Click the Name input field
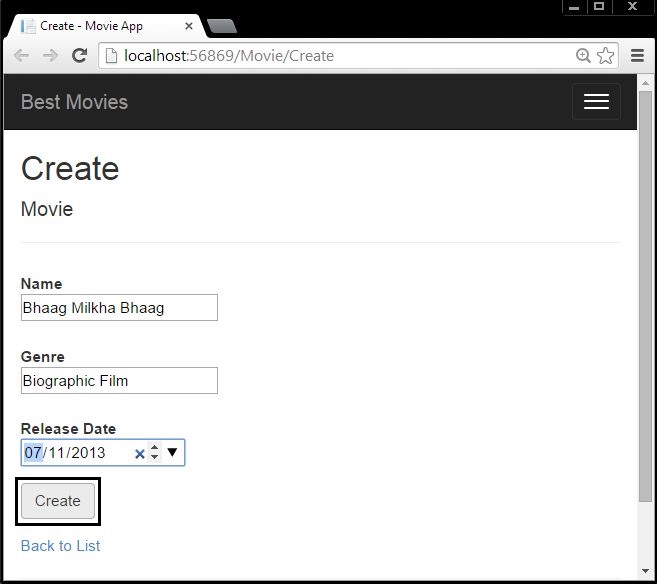 pyautogui.click(x=119, y=308)
